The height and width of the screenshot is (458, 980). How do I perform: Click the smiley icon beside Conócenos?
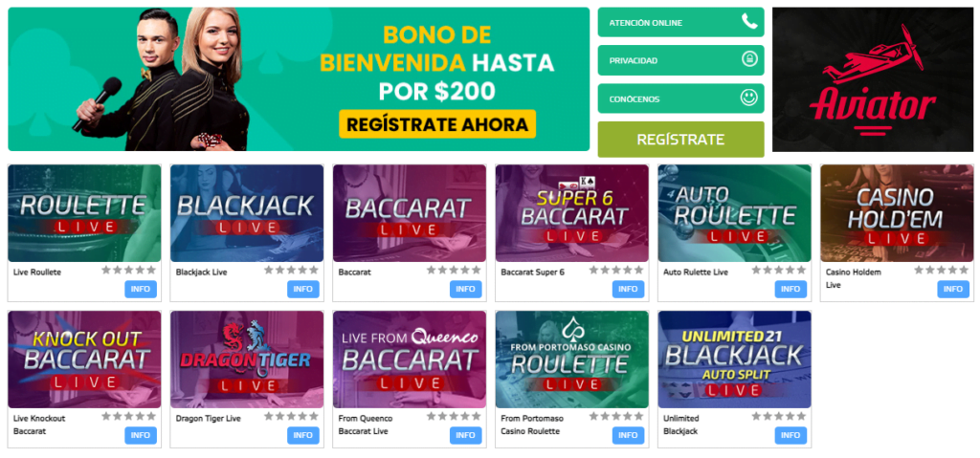748,98
